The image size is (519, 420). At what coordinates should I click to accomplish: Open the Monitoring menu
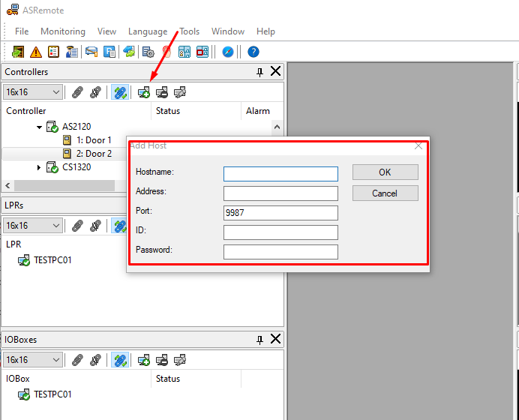tap(63, 31)
